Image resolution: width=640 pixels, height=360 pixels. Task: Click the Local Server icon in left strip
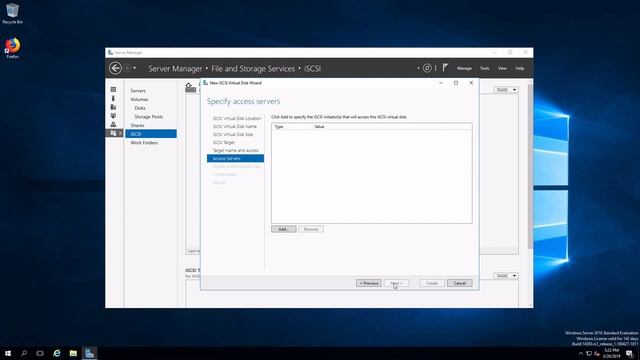[x=113, y=98]
